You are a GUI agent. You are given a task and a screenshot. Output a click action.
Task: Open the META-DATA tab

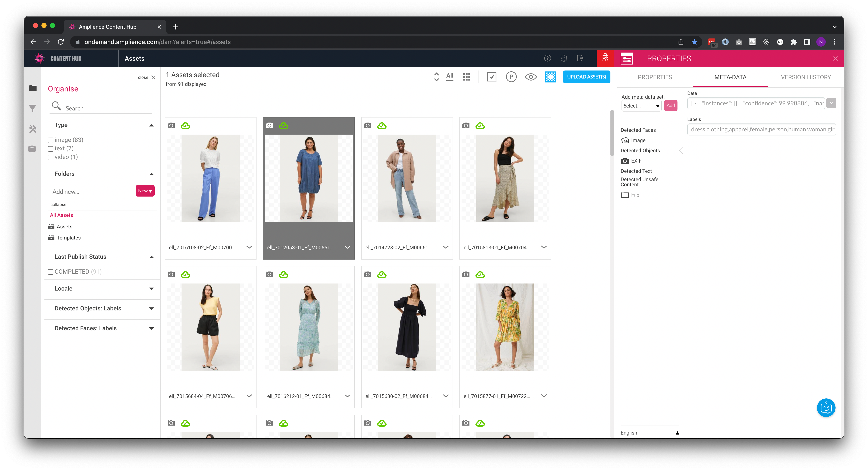tap(730, 77)
